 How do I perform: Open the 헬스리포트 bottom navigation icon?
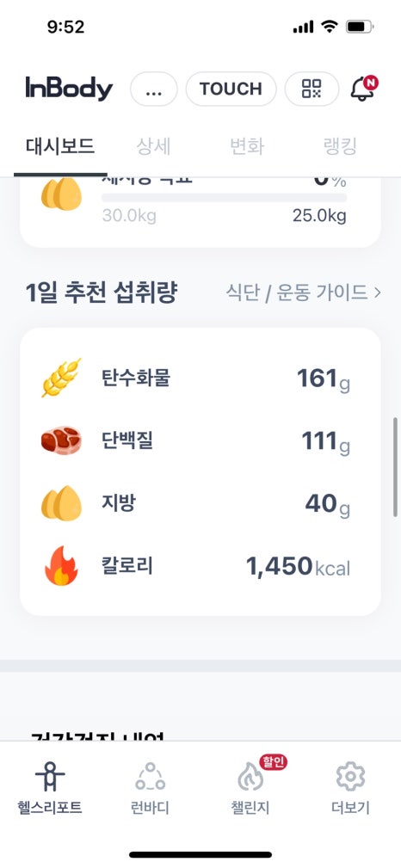point(50,777)
